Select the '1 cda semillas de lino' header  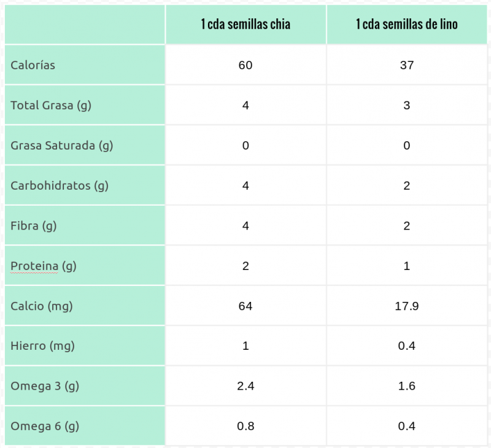406,25
